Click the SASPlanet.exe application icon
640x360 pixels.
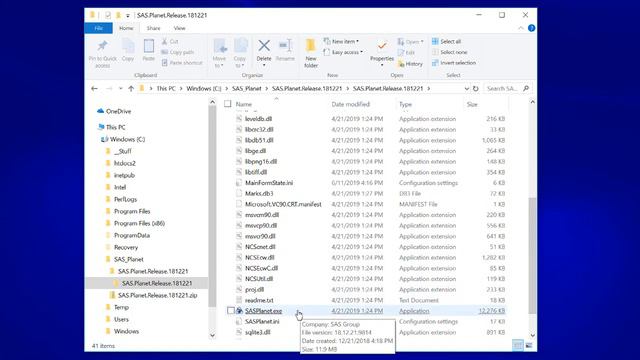[240, 311]
